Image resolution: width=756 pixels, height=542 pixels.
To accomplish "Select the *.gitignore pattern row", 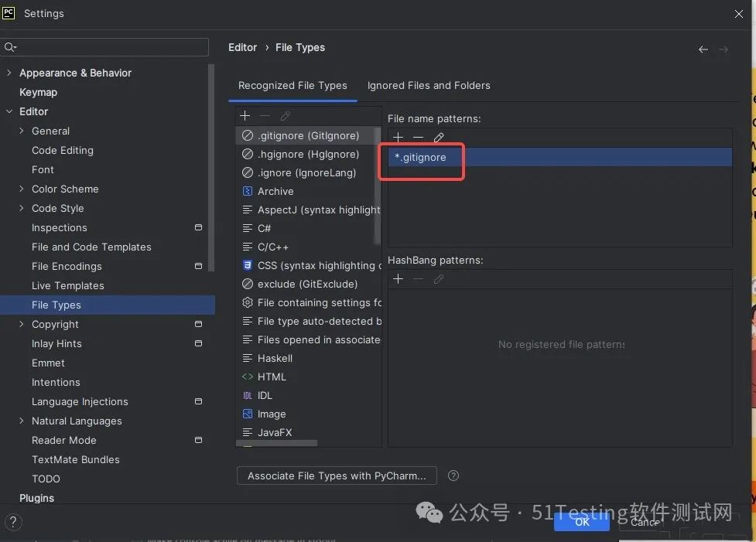I will (x=559, y=157).
